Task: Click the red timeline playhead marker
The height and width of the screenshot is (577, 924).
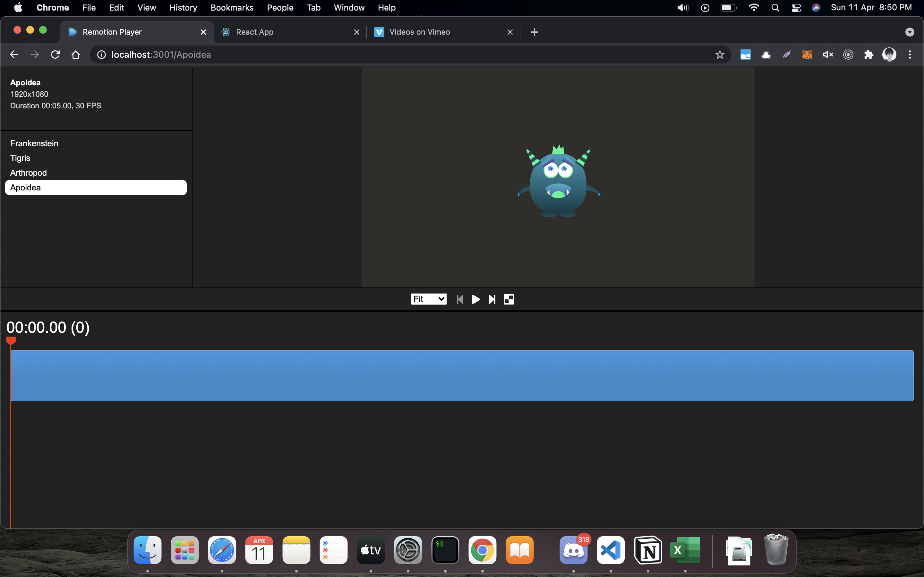Action: (x=11, y=340)
